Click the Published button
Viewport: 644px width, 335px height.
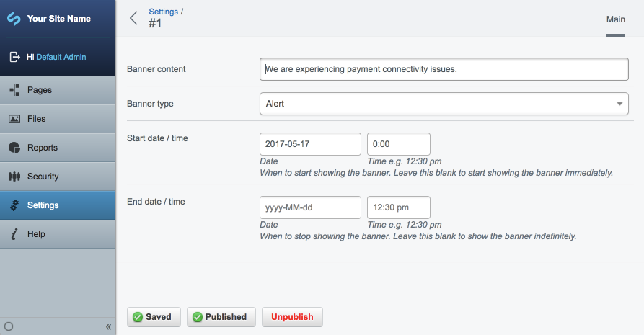pos(221,317)
